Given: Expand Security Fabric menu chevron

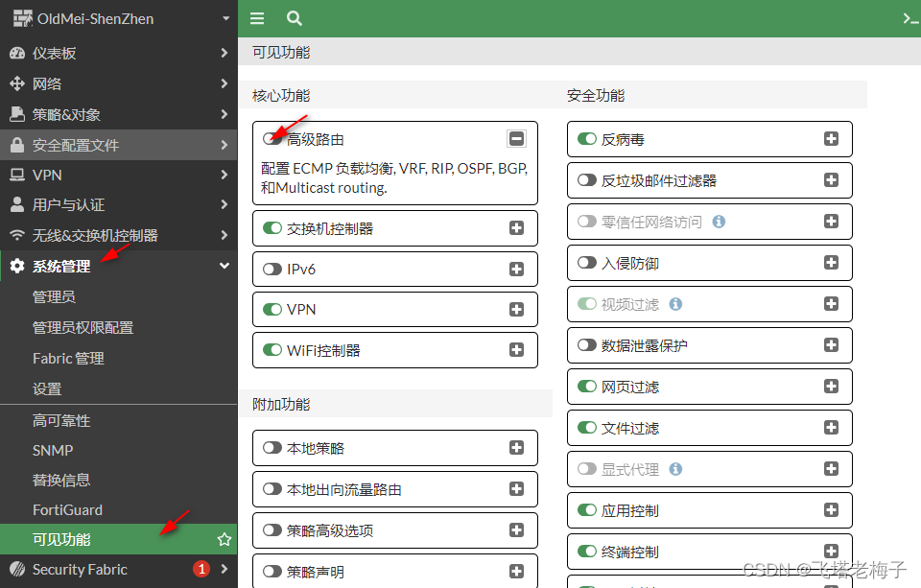Looking at the screenshot, I should tap(224, 569).
